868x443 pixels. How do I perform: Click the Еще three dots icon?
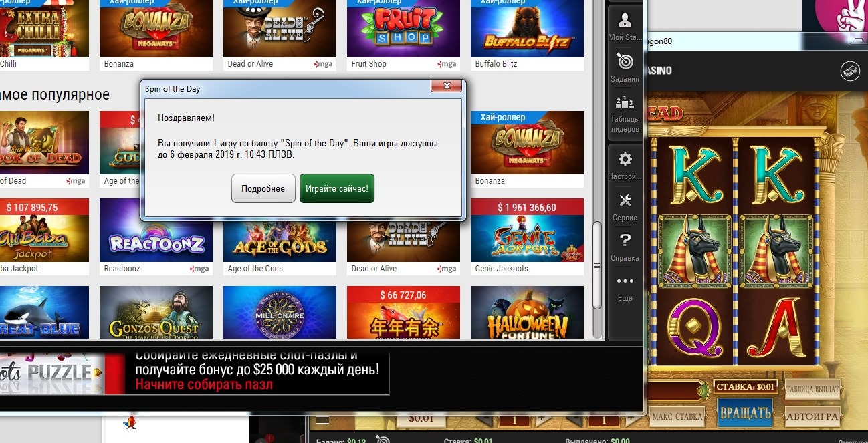(x=625, y=281)
